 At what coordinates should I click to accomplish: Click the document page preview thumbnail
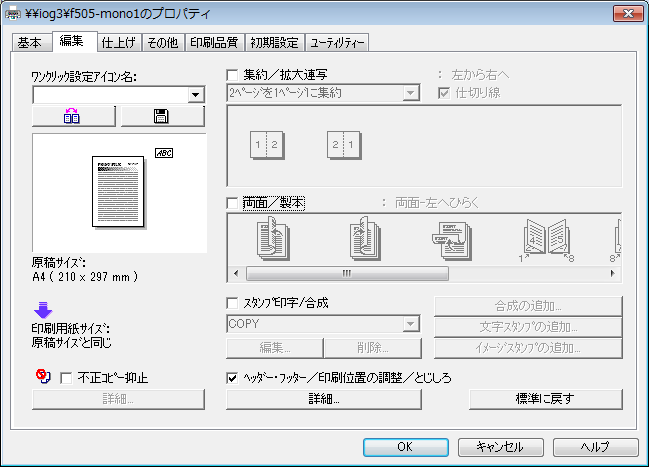119,193
